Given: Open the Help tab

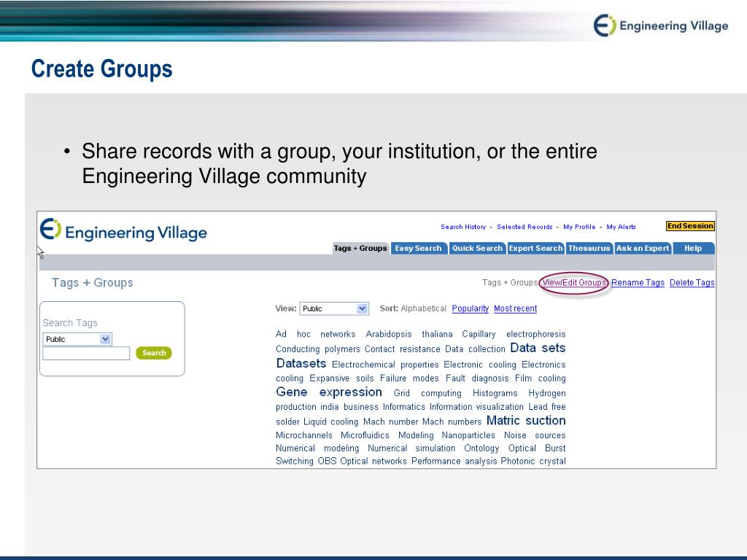Looking at the screenshot, I should point(693,248).
